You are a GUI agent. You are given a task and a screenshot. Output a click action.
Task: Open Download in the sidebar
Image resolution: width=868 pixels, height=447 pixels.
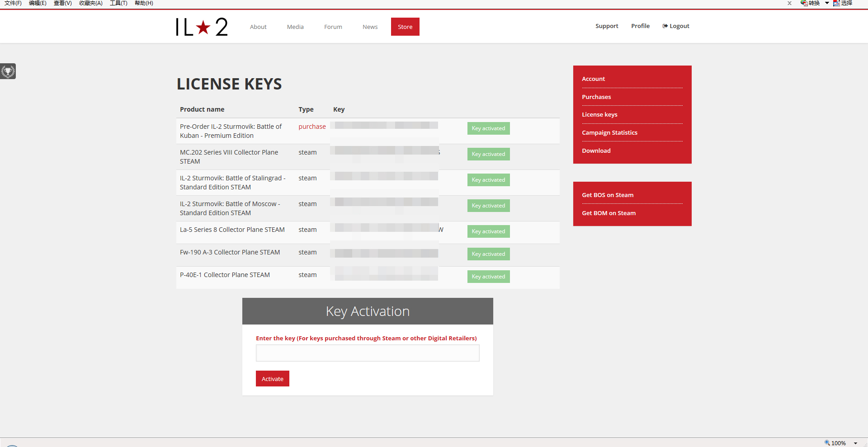tap(596, 151)
